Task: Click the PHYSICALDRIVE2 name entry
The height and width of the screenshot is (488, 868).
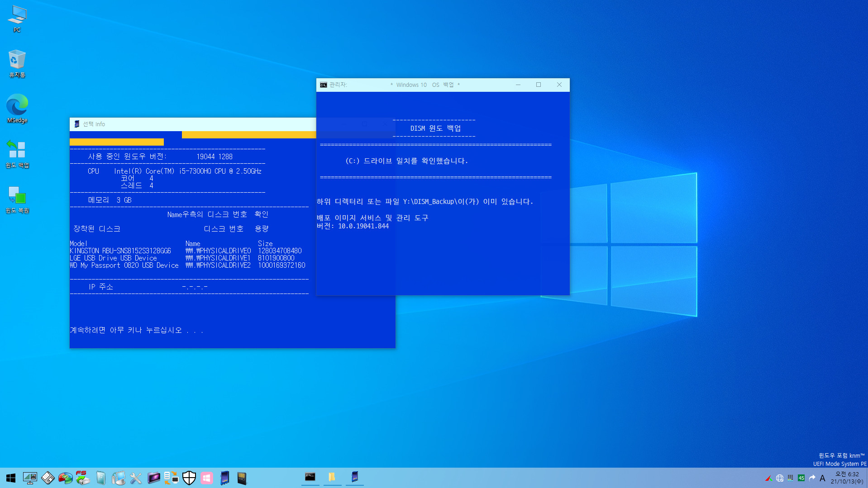Action: coord(218,265)
